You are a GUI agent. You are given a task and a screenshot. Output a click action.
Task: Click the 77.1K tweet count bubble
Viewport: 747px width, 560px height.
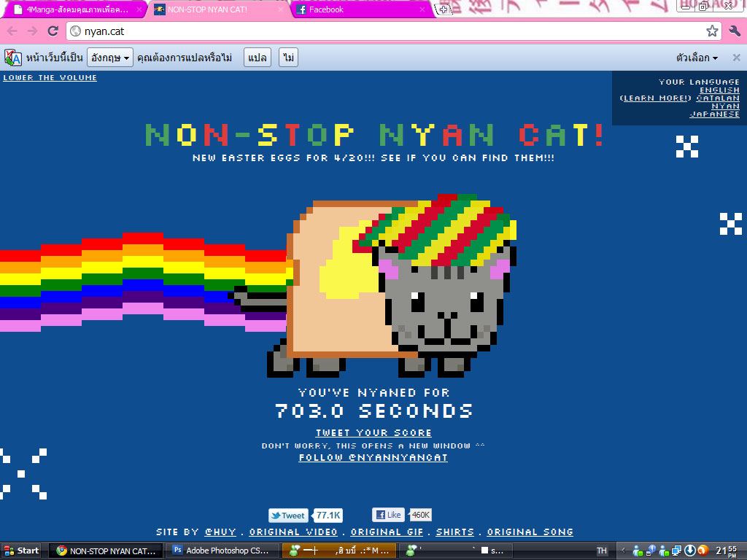[328, 516]
